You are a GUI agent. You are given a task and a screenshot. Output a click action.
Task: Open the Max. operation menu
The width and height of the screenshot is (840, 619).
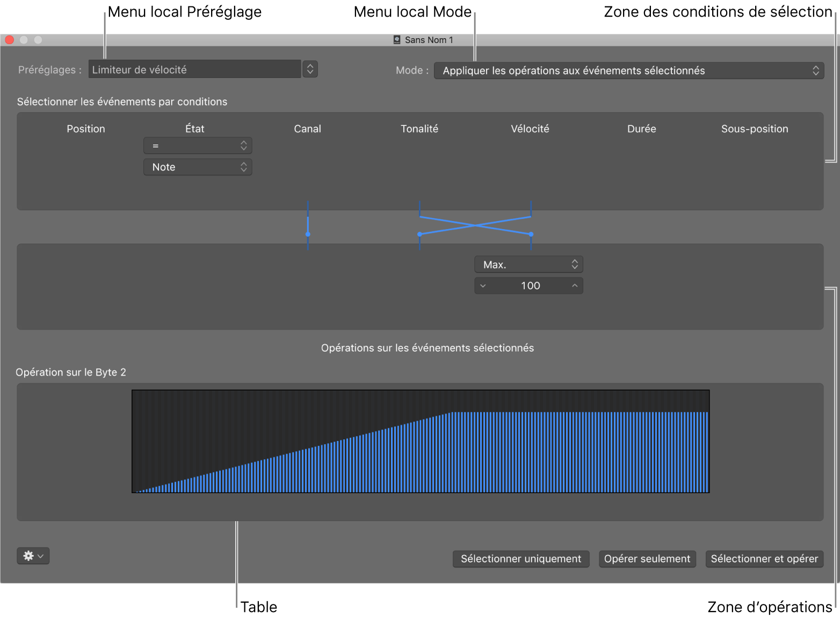click(x=528, y=264)
